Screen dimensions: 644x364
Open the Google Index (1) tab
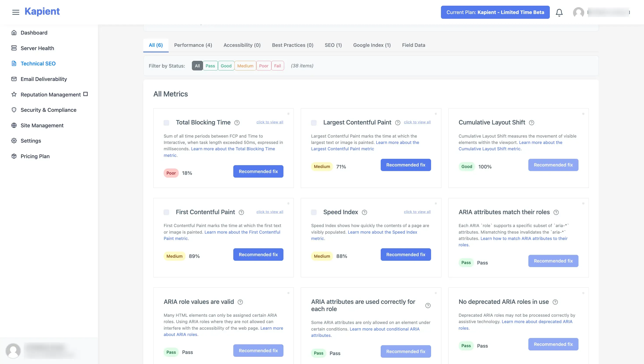pos(372,45)
